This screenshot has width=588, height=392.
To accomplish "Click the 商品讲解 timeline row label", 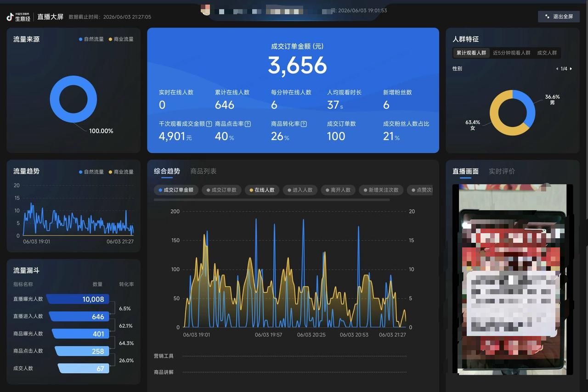I will [164, 372].
